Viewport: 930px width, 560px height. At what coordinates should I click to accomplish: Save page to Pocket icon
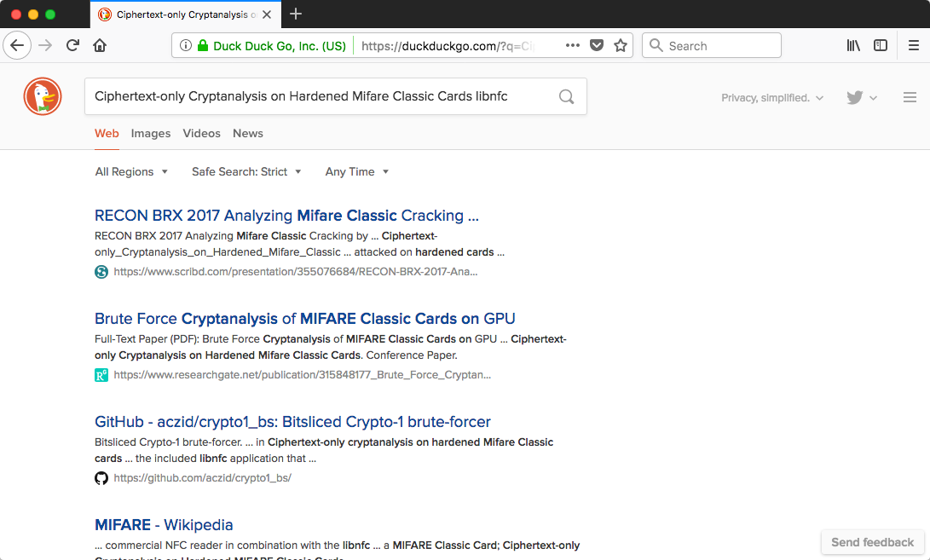click(597, 46)
